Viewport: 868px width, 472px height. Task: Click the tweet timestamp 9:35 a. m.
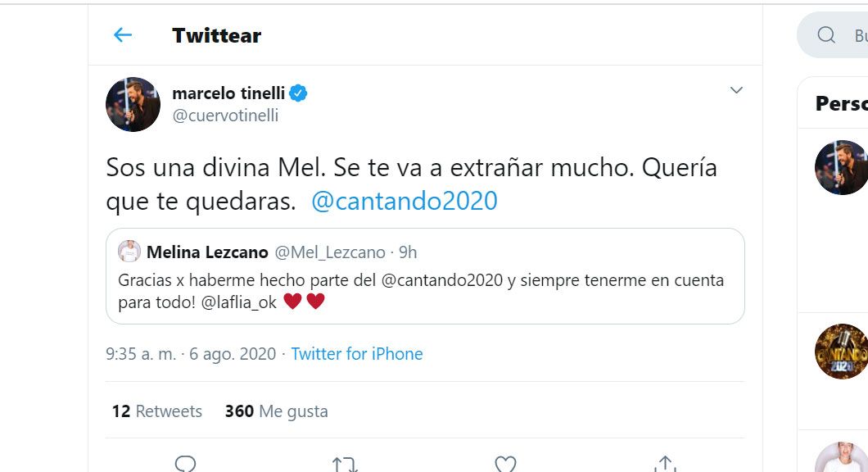[x=141, y=354]
